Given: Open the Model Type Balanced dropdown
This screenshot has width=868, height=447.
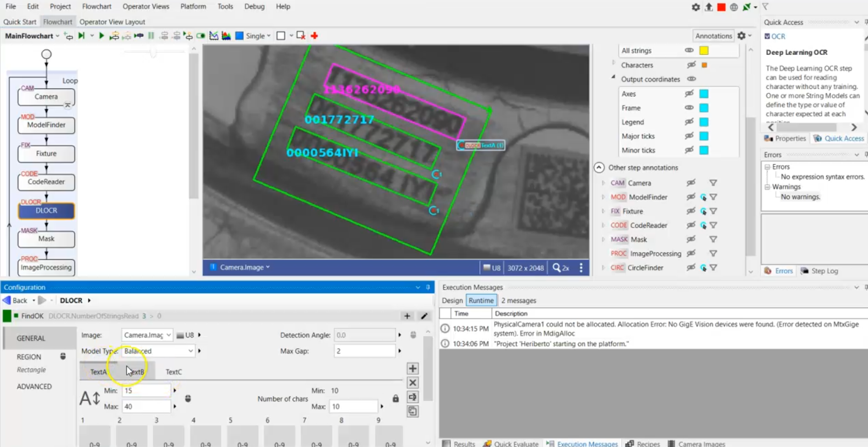Looking at the screenshot, I should click(158, 351).
